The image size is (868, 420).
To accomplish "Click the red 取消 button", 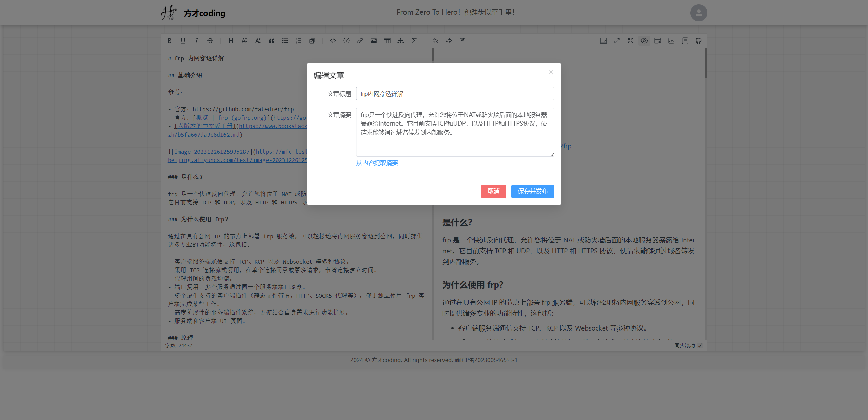I will [494, 191].
